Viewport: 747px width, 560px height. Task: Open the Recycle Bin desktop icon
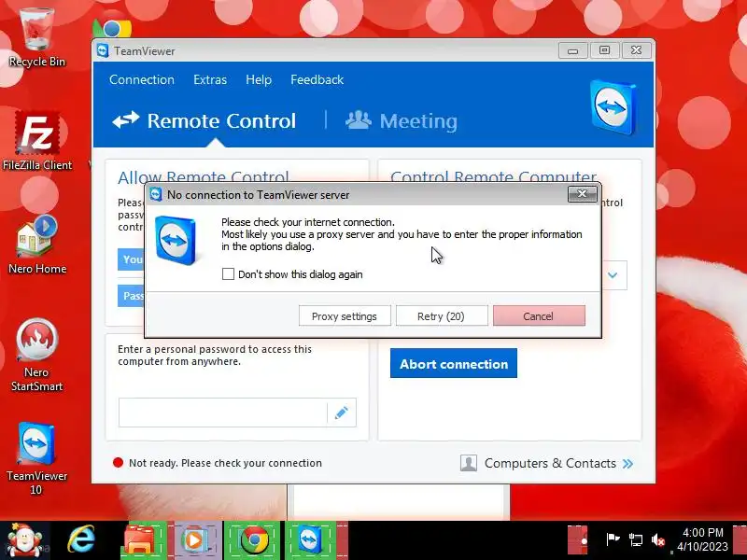(x=36, y=35)
